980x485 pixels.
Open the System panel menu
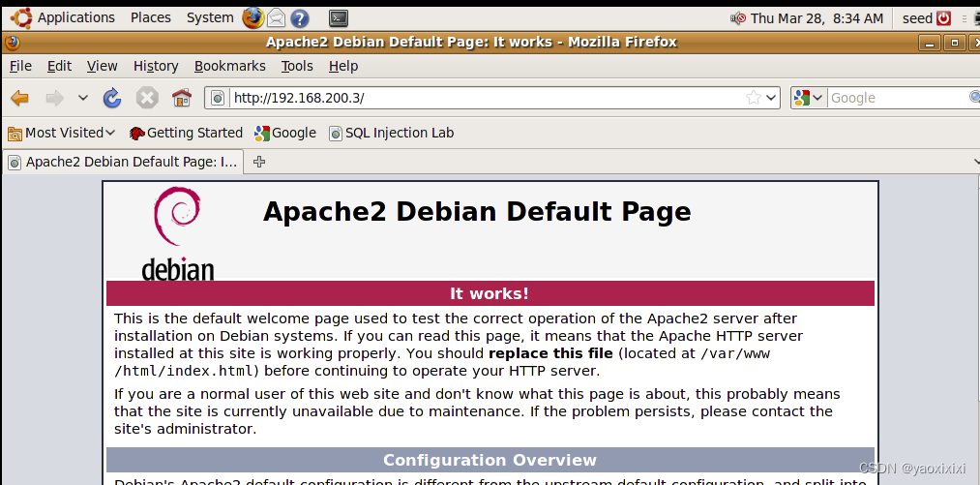click(210, 18)
